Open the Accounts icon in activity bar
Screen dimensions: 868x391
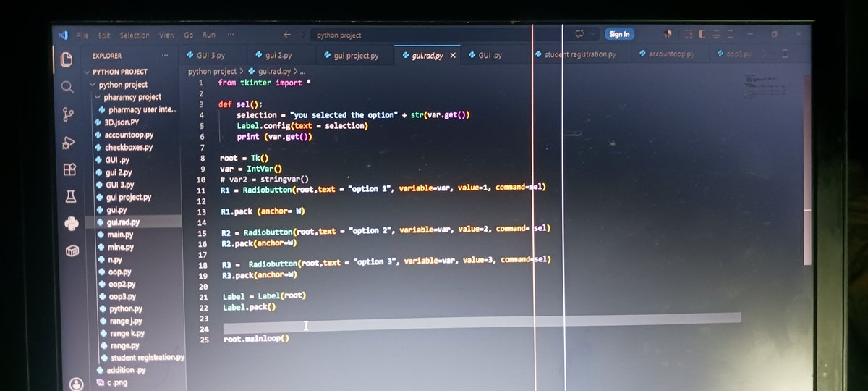75,384
